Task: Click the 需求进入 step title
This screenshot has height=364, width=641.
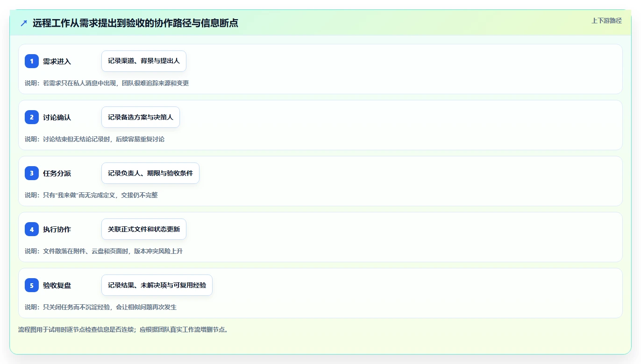Action: tap(57, 61)
